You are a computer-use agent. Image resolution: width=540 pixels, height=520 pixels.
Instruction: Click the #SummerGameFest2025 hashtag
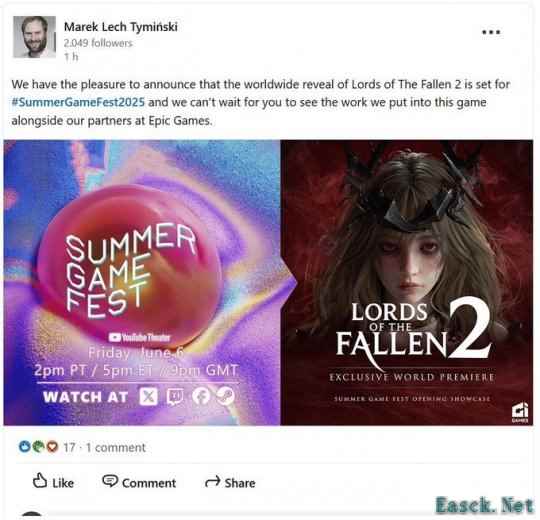78,102
